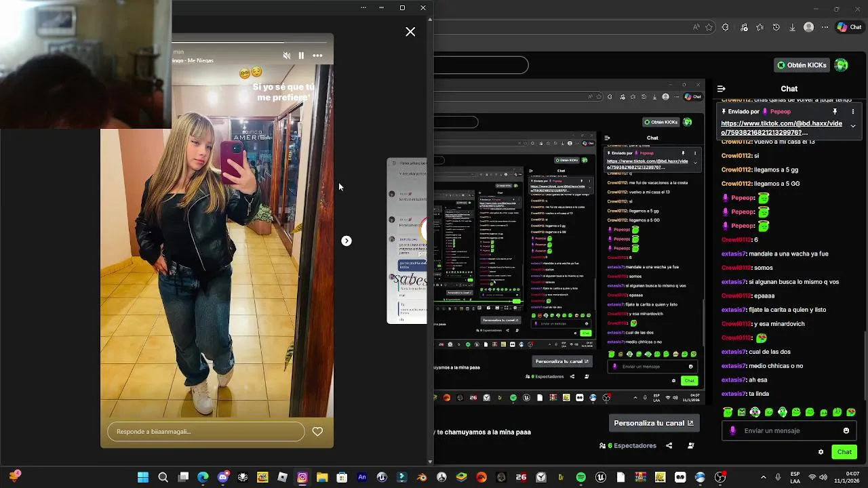This screenshot has width=868, height=488.
Task: Open Edge's Settings and more menu
Action: 825,27
